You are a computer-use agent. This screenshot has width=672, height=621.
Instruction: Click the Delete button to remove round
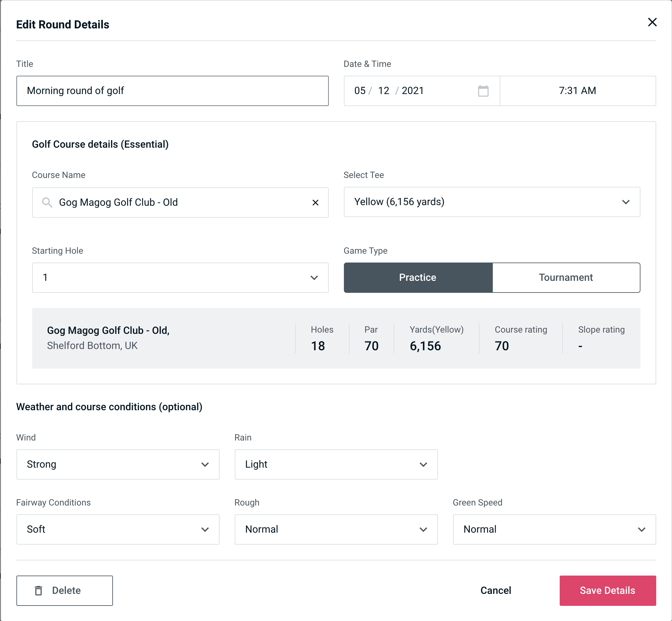(65, 590)
